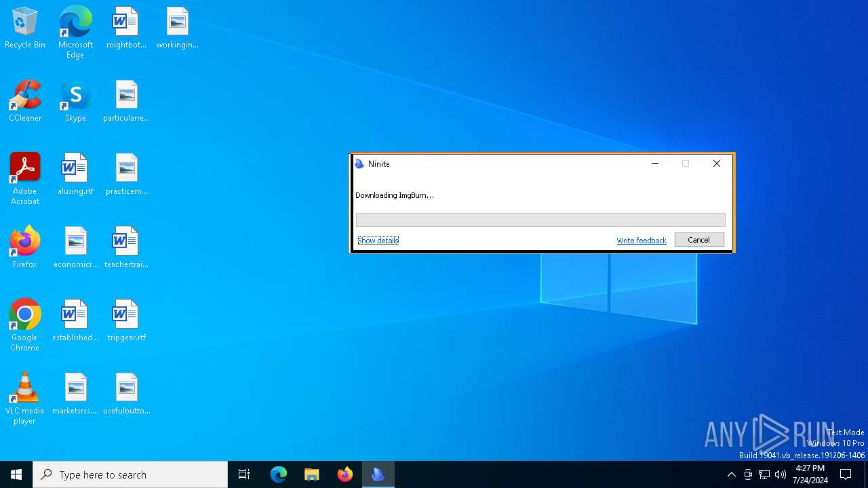Open Skype desktop shortcut
This screenshot has height=488, width=868.
[x=75, y=102]
